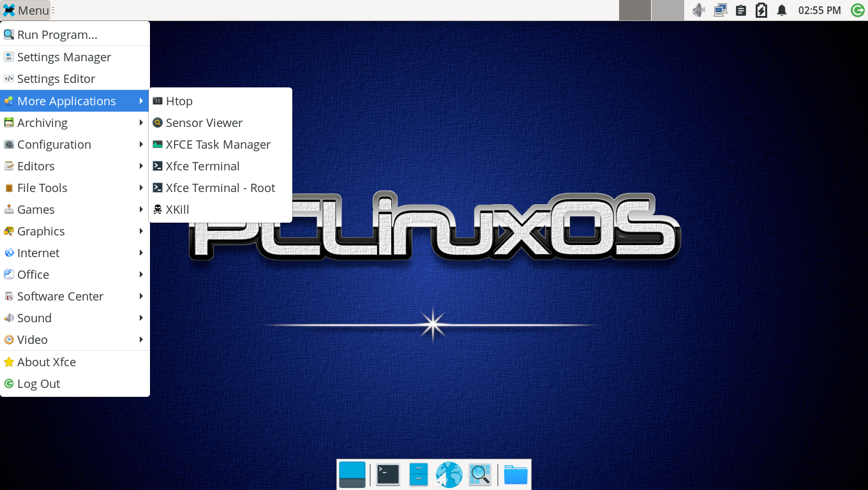
Task: Expand the Internet submenu arrow
Action: (x=140, y=253)
